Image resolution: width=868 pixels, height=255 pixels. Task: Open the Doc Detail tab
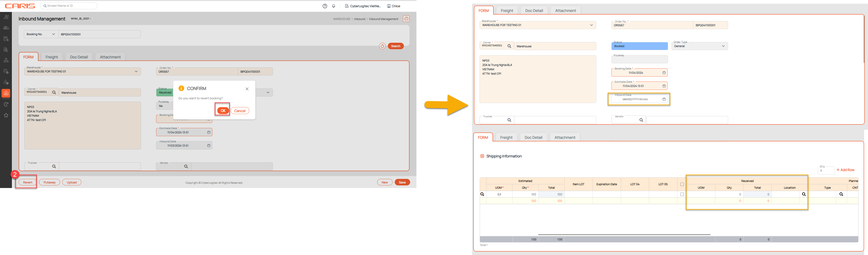[x=79, y=57]
